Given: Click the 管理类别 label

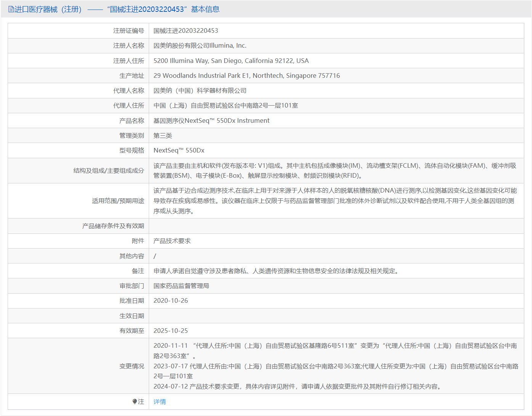Looking at the screenshot, I should click(132, 135).
